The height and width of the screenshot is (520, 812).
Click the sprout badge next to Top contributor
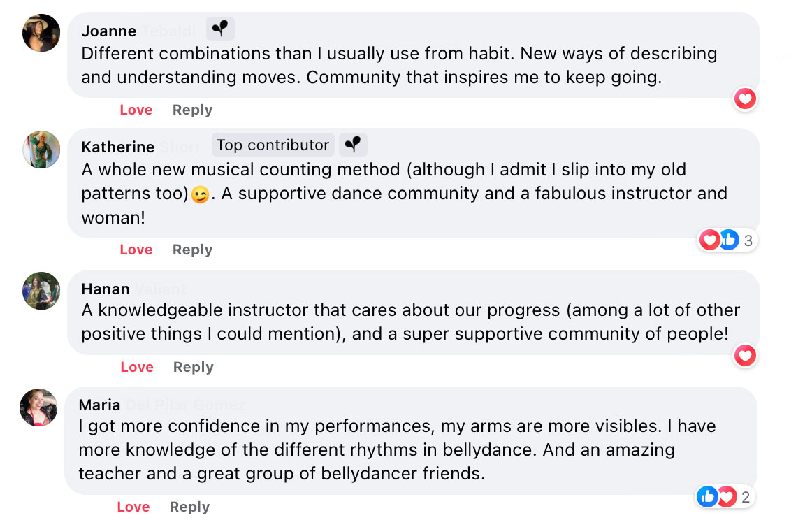353,145
